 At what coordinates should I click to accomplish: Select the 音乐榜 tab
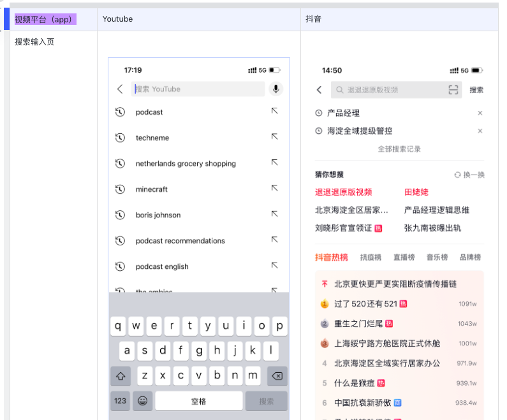pos(437,257)
